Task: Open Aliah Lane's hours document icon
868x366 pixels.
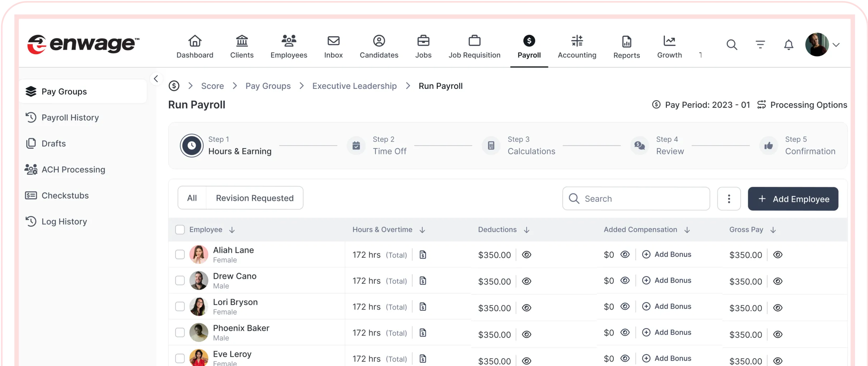Action: pyautogui.click(x=423, y=255)
